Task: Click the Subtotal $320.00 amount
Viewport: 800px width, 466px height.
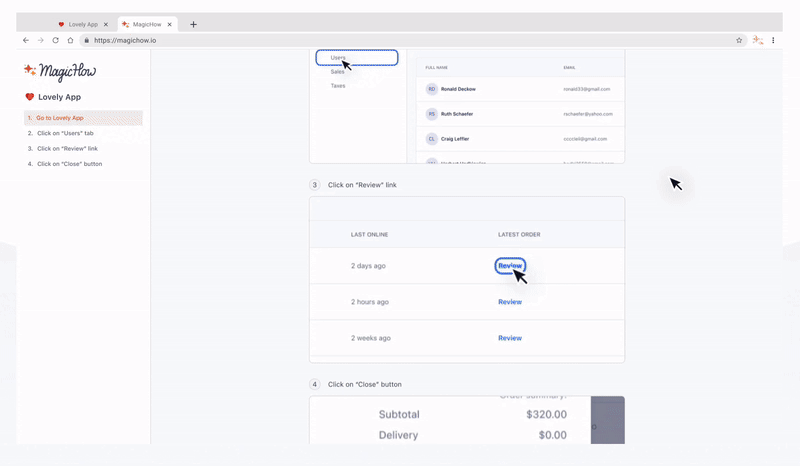Action: (546, 414)
